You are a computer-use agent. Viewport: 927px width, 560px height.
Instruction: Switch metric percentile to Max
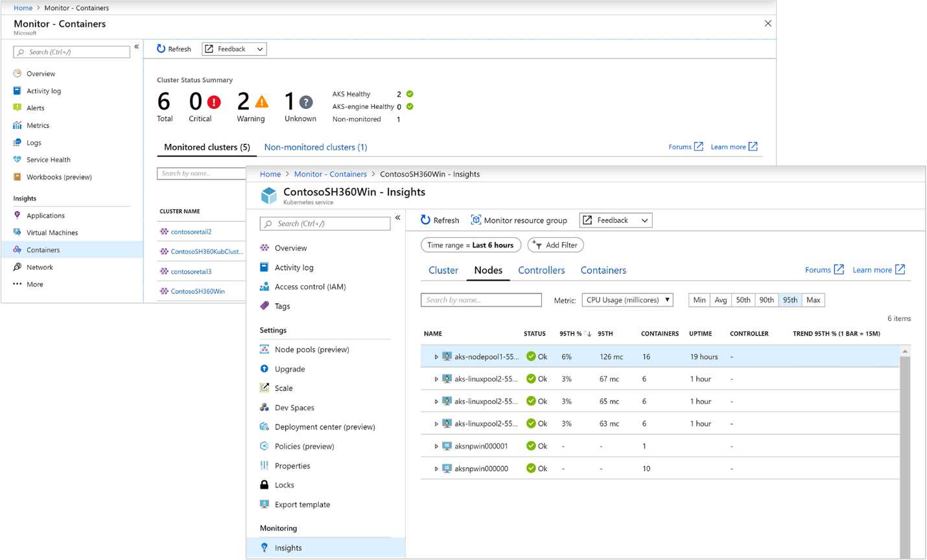click(x=814, y=299)
